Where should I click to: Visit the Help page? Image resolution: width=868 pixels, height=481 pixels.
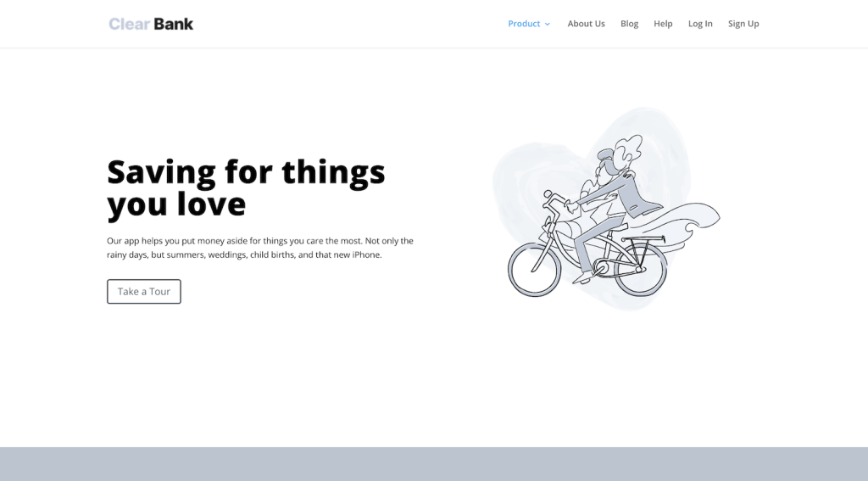pos(663,24)
